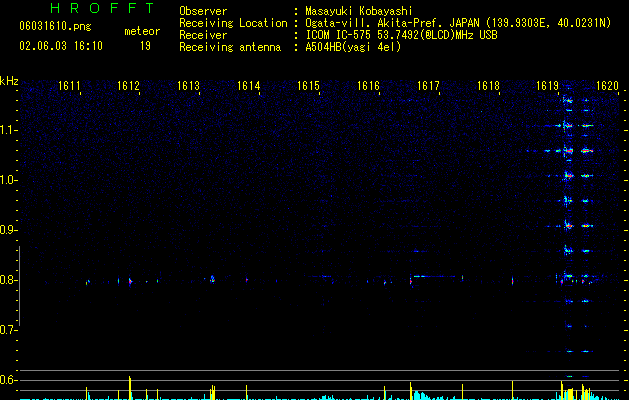Click the HROFFT title text
This screenshot has width=629, height=400.
click(x=103, y=8)
